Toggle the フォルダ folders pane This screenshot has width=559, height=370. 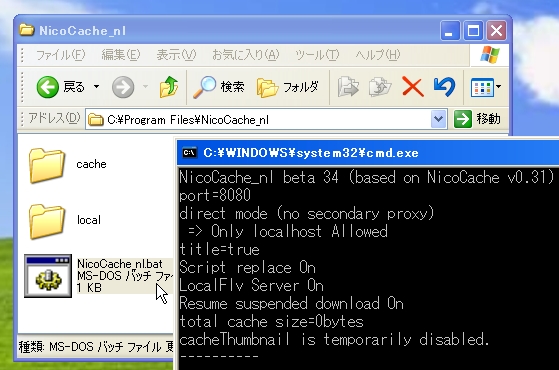[287, 87]
